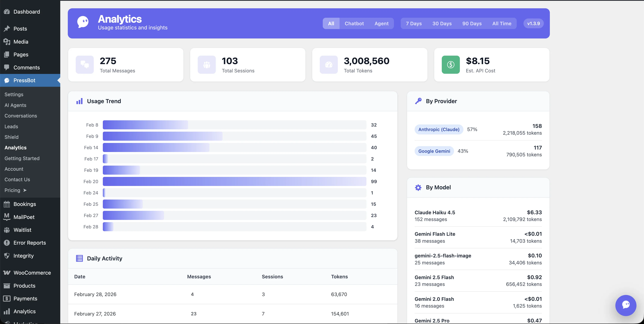The image size is (644, 324).
Task: Select the Comments speech bubble icon
Action: [x=7, y=67]
